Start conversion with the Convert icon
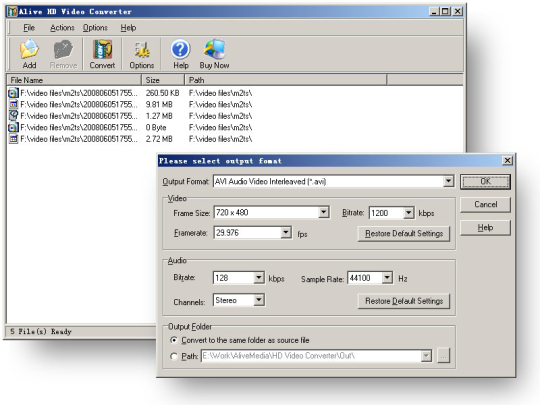 tap(102, 49)
